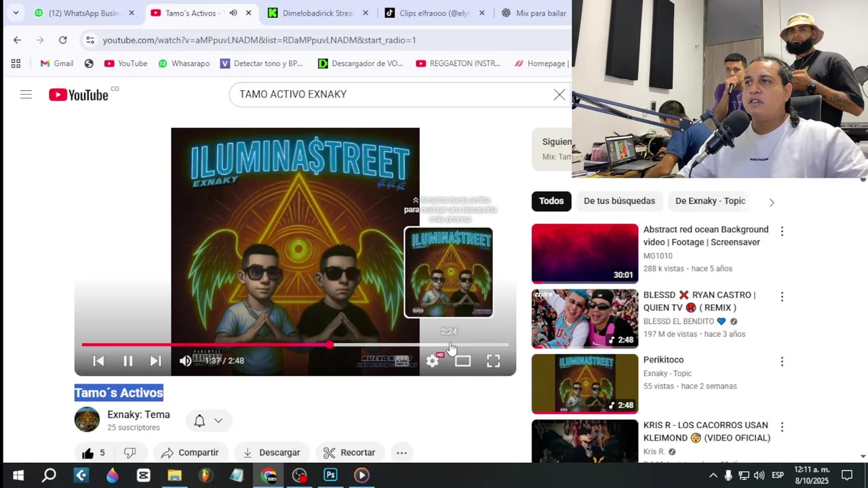
Task: Open Compartir share dialog
Action: [x=190, y=453]
